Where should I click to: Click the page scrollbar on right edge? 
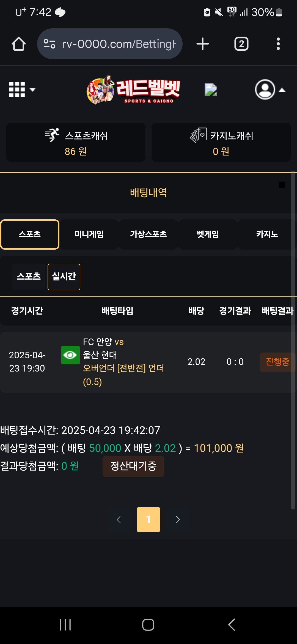pos(293,341)
